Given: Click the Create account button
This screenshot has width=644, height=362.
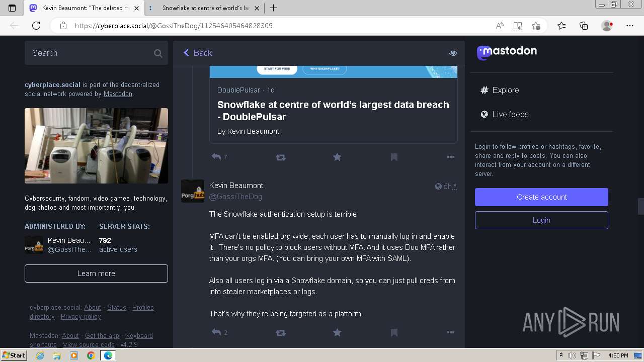Looking at the screenshot, I should 541,197.
